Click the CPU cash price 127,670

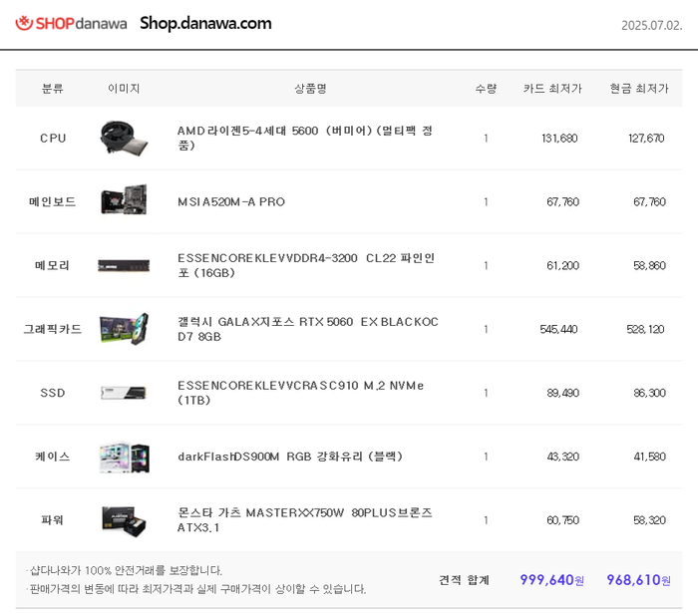tap(646, 138)
